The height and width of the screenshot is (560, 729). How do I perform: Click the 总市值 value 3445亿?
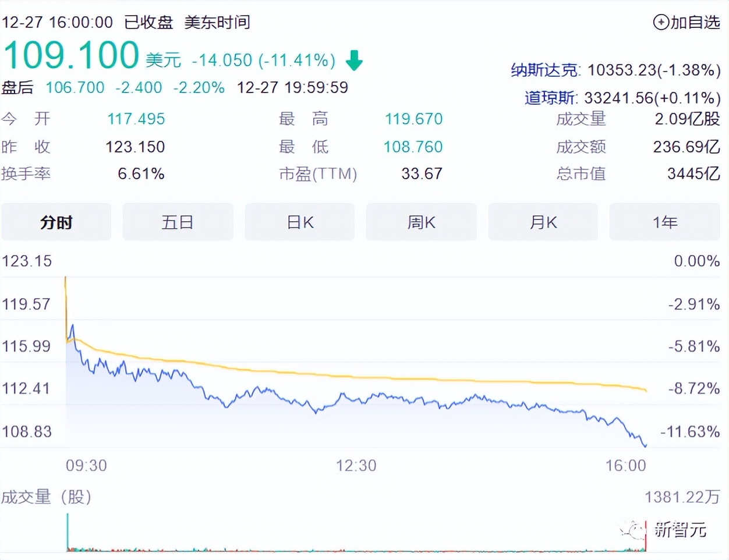coord(693,173)
